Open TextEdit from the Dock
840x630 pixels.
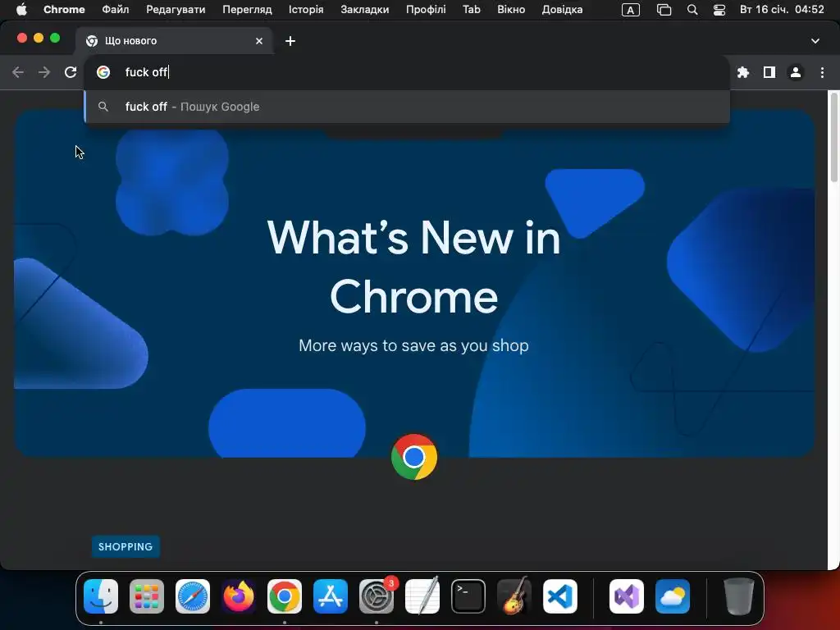click(x=422, y=596)
